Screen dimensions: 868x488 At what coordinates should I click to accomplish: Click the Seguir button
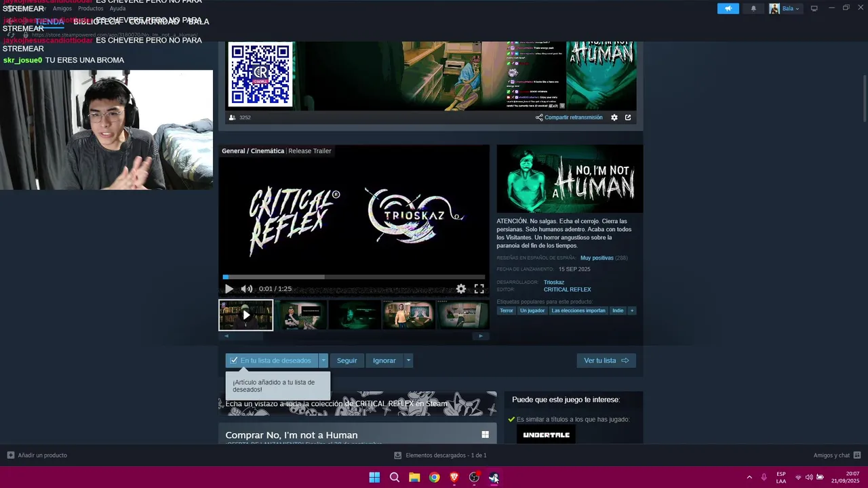pos(347,361)
